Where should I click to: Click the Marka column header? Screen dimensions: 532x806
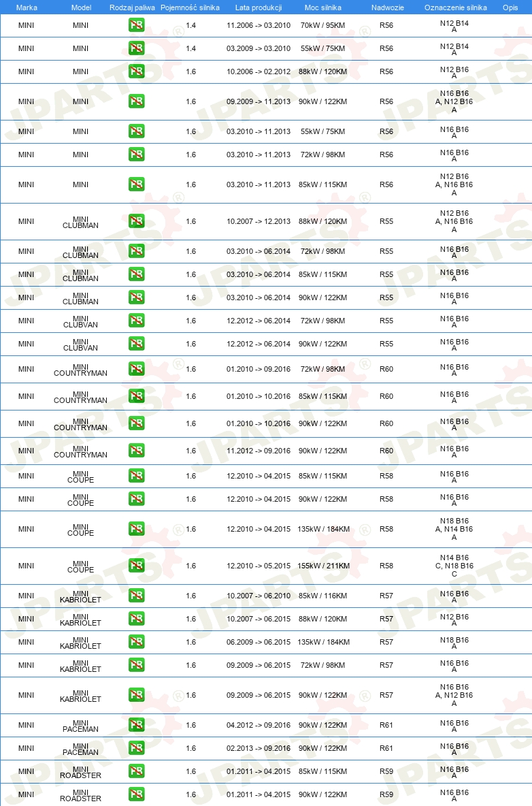pos(27,7)
